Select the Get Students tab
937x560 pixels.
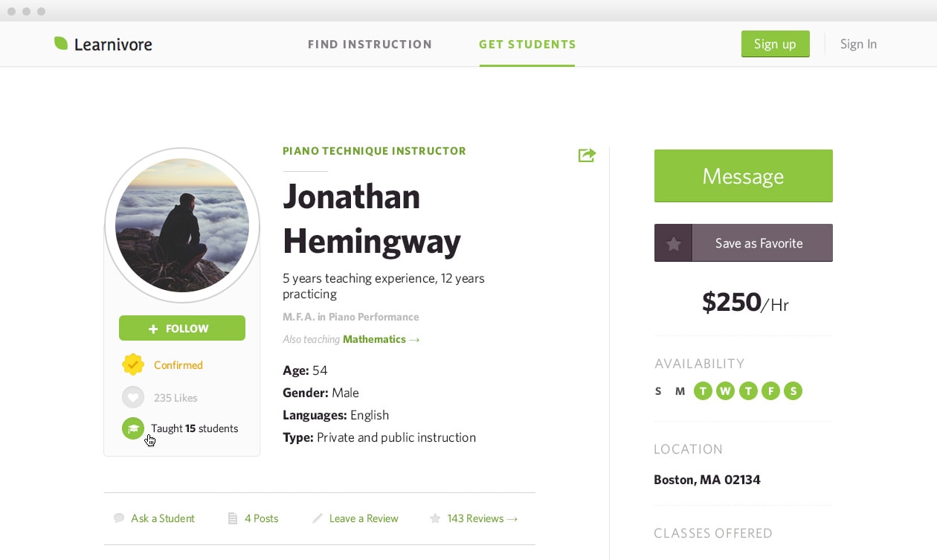[x=527, y=44]
